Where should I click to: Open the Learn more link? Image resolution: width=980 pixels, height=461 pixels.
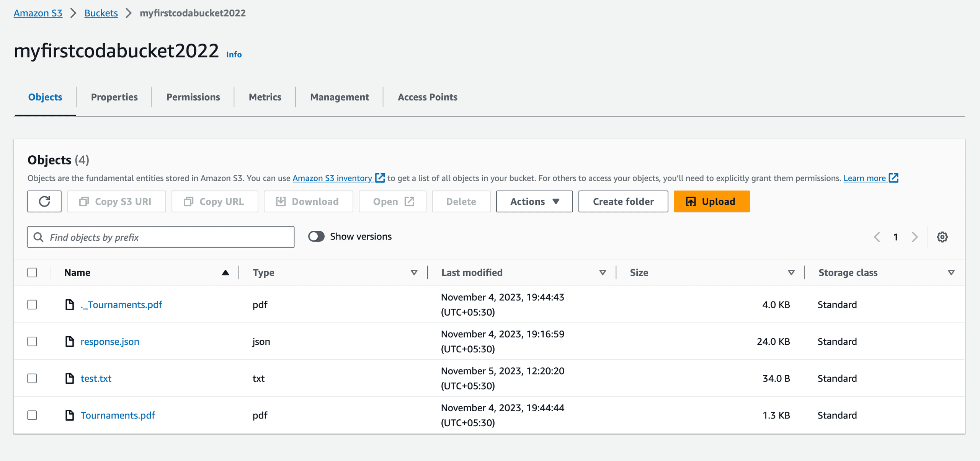coord(864,178)
